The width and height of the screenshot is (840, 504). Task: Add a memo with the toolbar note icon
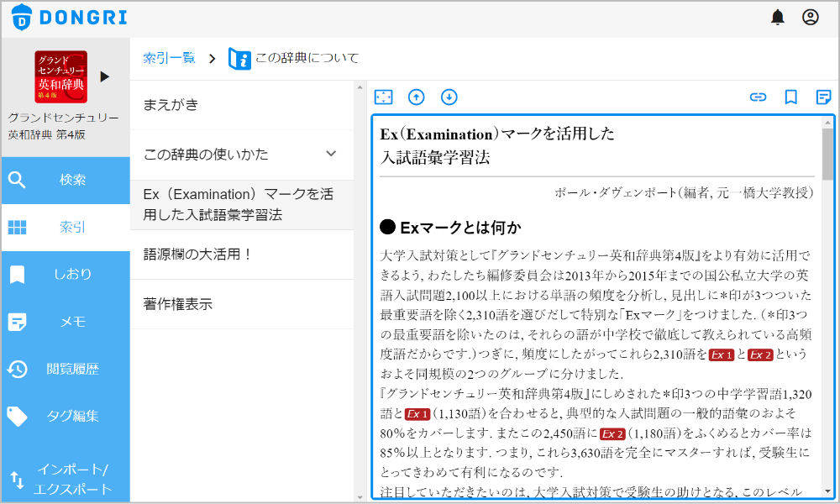coord(823,97)
